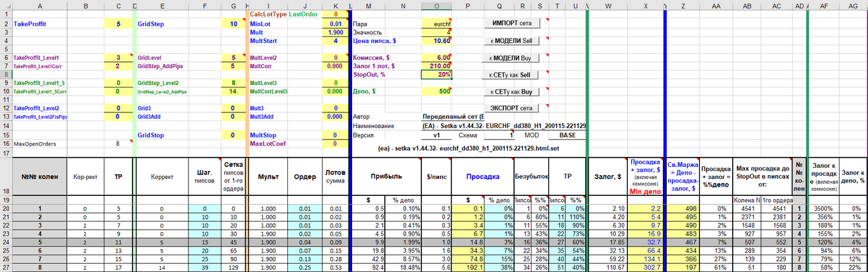The image size is (868, 272).
Task: Select row 8 header
Action: pyautogui.click(x=6, y=75)
